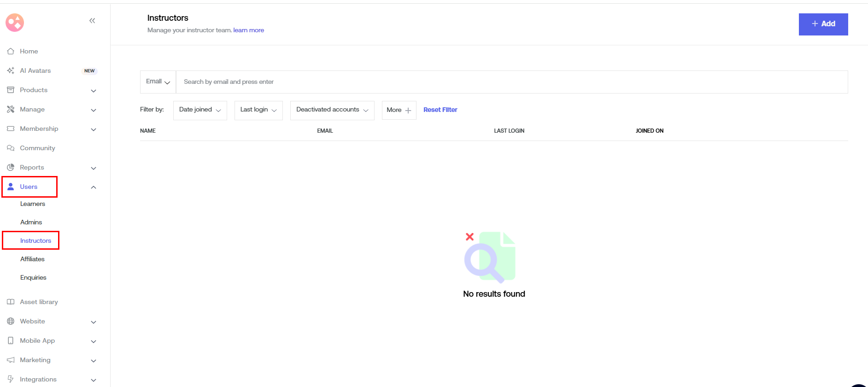Open Asset library book icon
This screenshot has height=387, width=868.
coord(11,302)
